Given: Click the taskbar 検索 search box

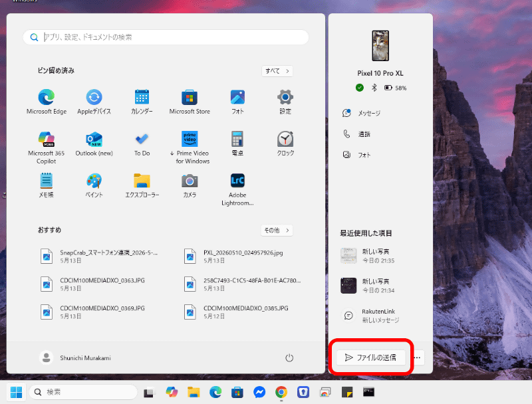Looking at the screenshot, I should (83, 392).
